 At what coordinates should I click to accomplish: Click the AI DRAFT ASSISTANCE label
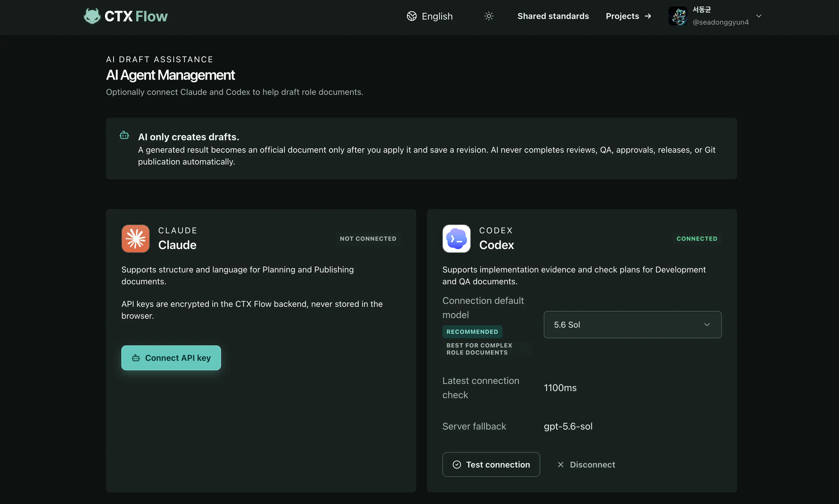(x=159, y=59)
